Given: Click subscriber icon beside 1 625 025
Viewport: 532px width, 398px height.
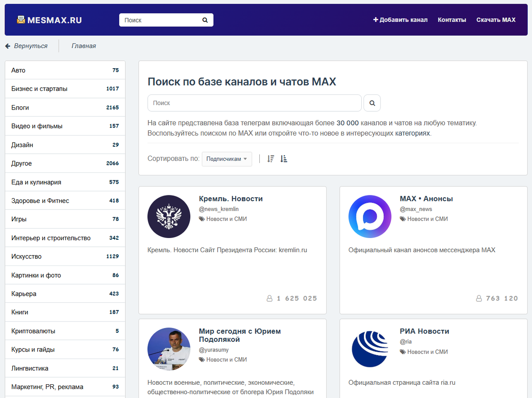Looking at the screenshot, I should pos(269,299).
